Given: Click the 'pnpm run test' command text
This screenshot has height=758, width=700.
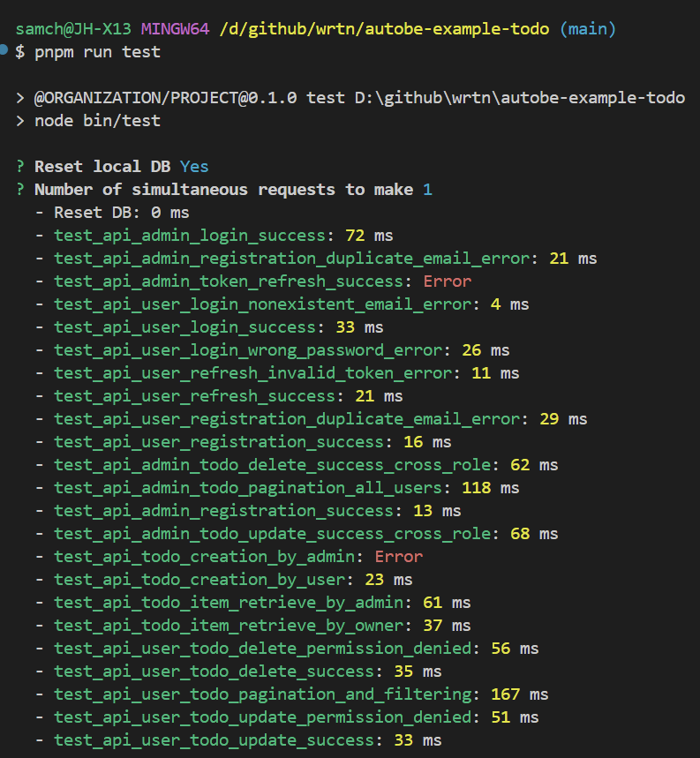Looking at the screenshot, I should tap(97, 52).
